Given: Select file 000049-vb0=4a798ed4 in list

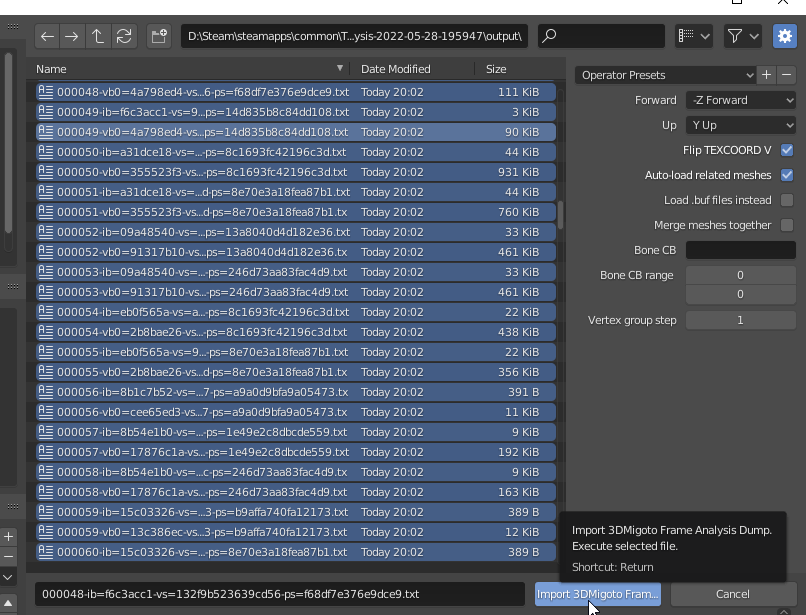Looking at the screenshot, I should [296, 132].
